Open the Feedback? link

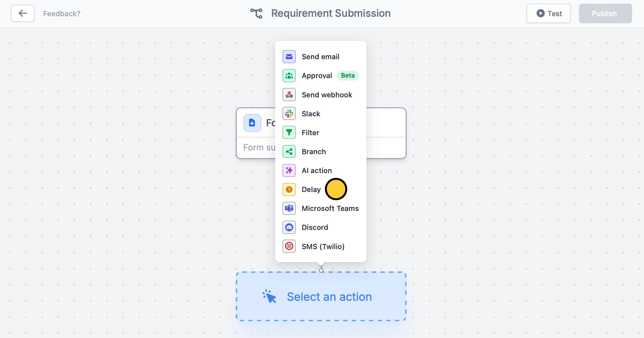point(62,14)
